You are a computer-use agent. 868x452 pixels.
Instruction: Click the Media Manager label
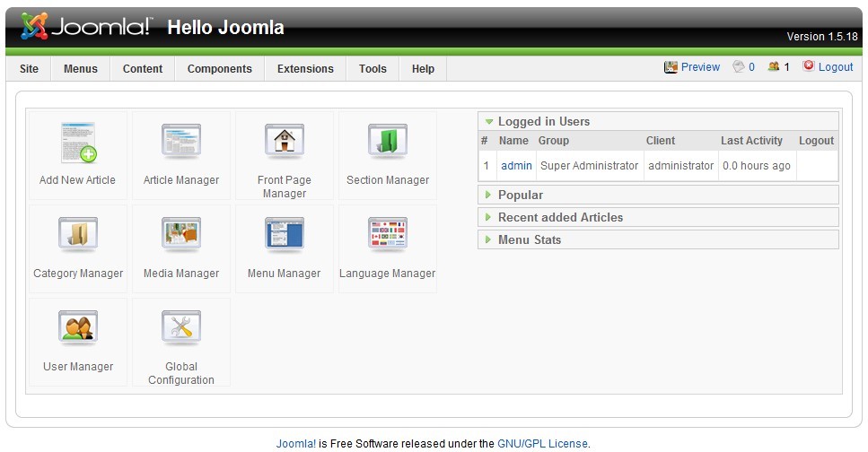[x=181, y=274]
